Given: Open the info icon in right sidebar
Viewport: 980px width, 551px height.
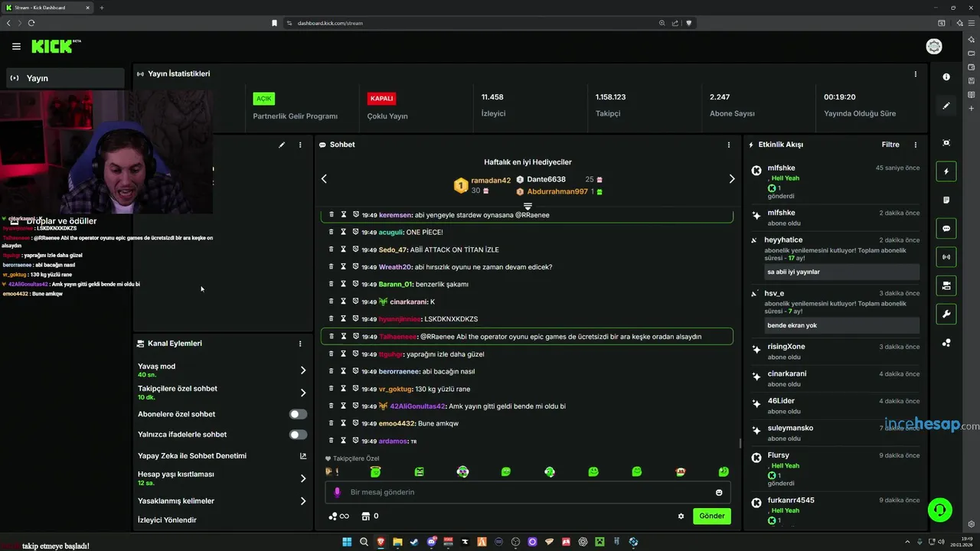Looking at the screenshot, I should pyautogui.click(x=946, y=77).
